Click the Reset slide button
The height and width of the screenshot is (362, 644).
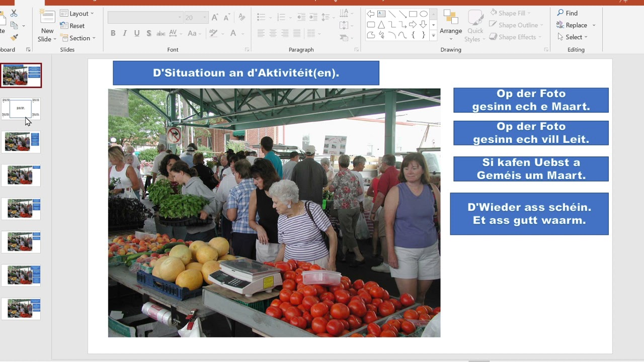(x=72, y=26)
